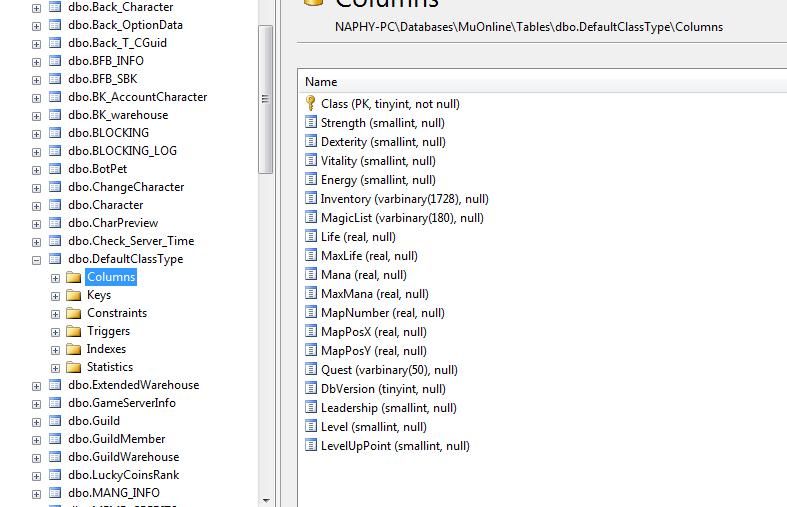This screenshot has width=787, height=507.
Task: Select dbo.ExtendedWarehouse in the tree
Action: tap(133, 385)
